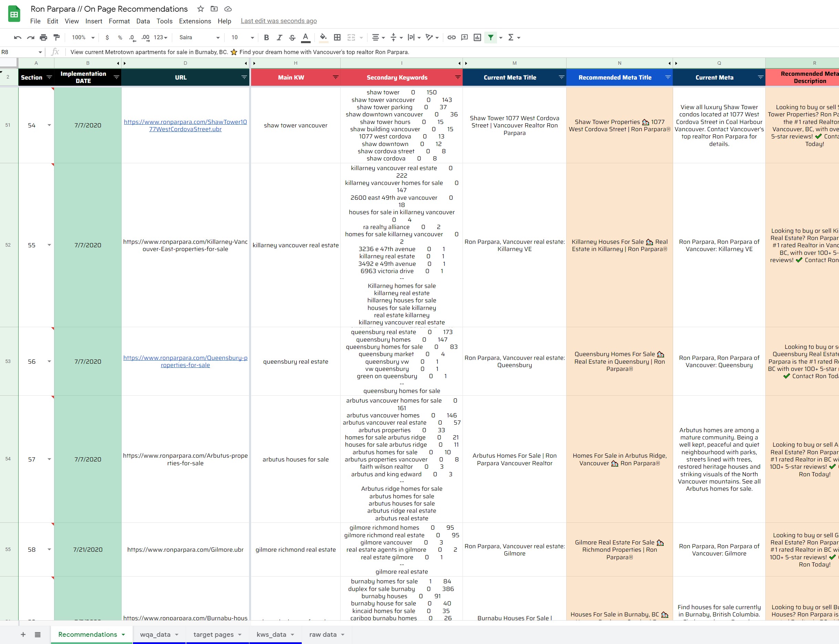Open the Insert menu
This screenshot has width=839, height=644.
coord(94,21)
